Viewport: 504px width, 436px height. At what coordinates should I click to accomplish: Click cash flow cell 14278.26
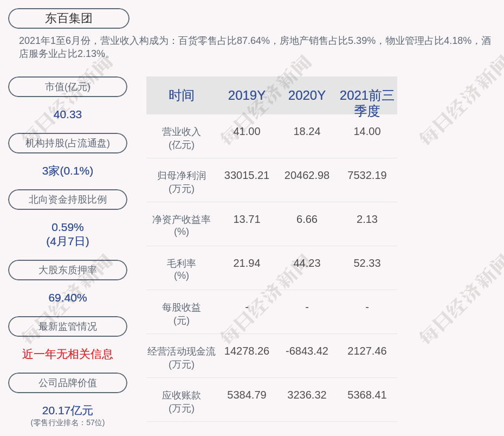247,351
